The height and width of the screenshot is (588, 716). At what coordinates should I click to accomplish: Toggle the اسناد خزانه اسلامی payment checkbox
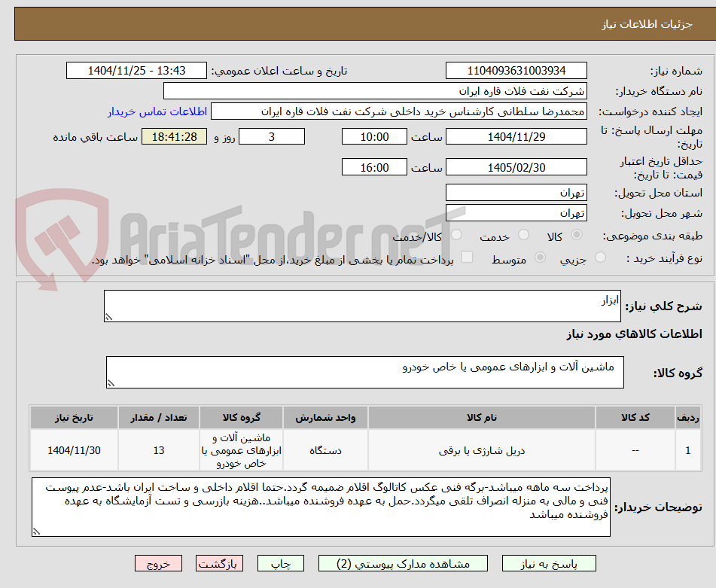(x=467, y=257)
